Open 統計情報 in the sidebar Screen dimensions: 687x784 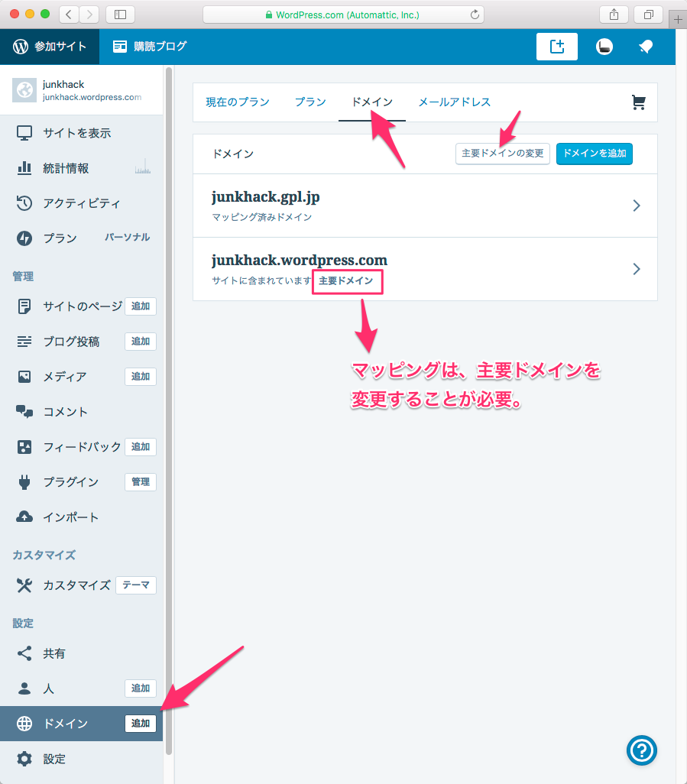click(66, 168)
